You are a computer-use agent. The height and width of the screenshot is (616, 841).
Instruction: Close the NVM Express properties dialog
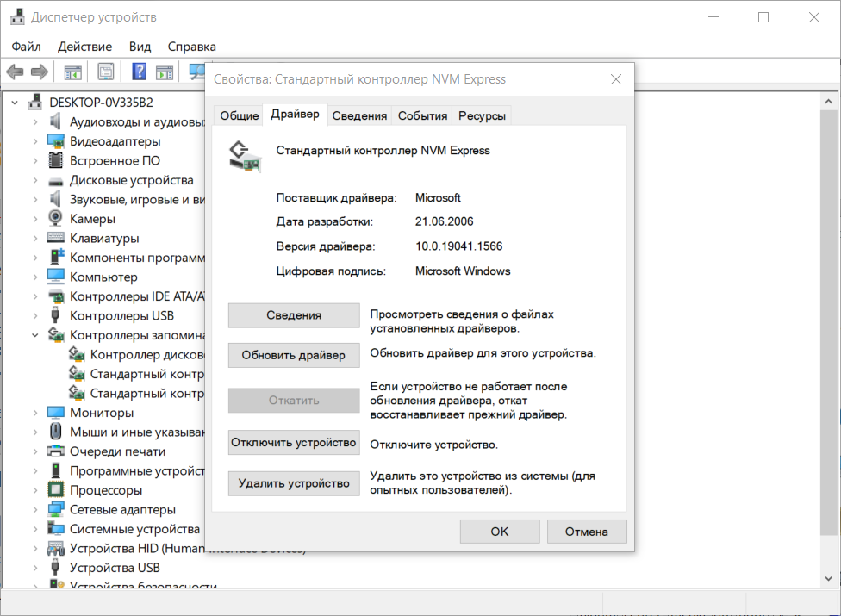(x=616, y=79)
